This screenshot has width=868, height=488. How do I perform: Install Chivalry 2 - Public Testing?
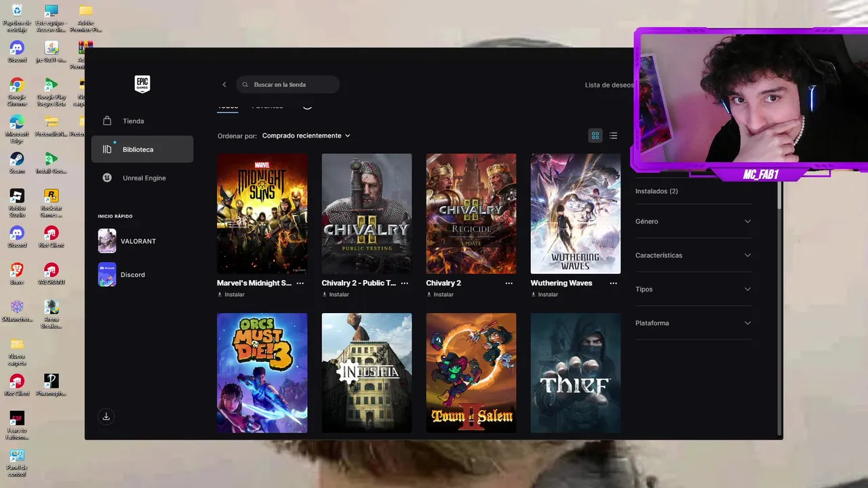click(x=336, y=294)
